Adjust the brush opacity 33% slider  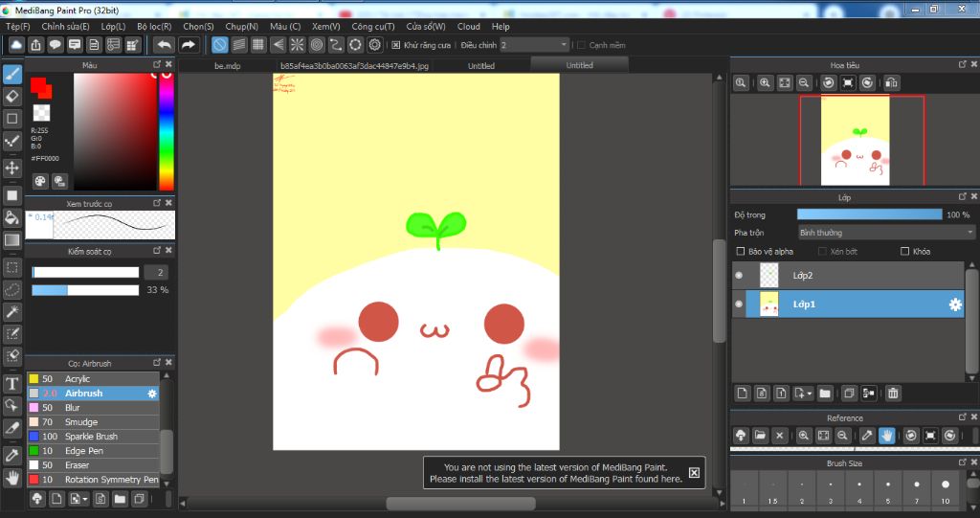[x=85, y=290]
